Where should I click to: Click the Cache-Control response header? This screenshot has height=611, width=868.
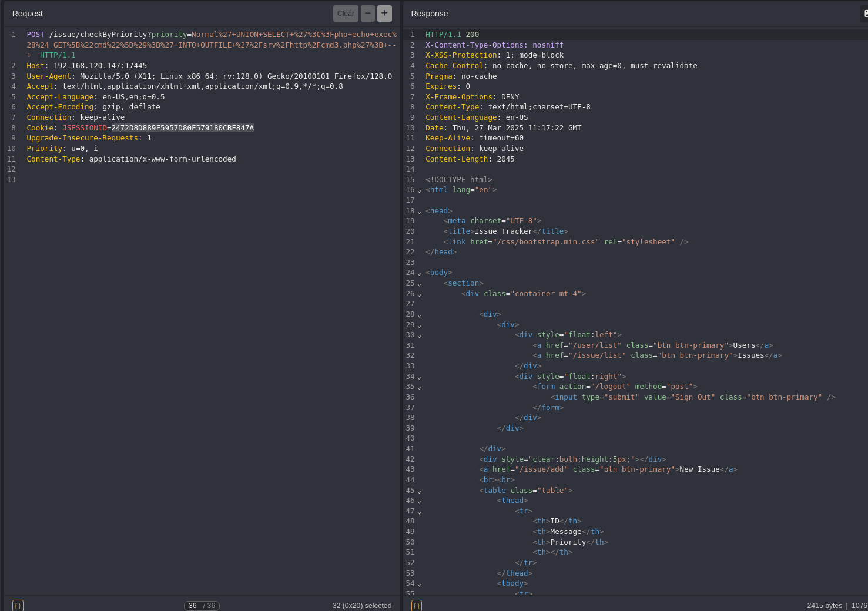click(x=561, y=66)
